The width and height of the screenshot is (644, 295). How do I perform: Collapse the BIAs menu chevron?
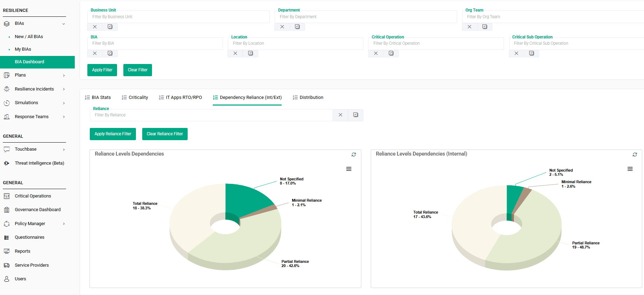(64, 24)
